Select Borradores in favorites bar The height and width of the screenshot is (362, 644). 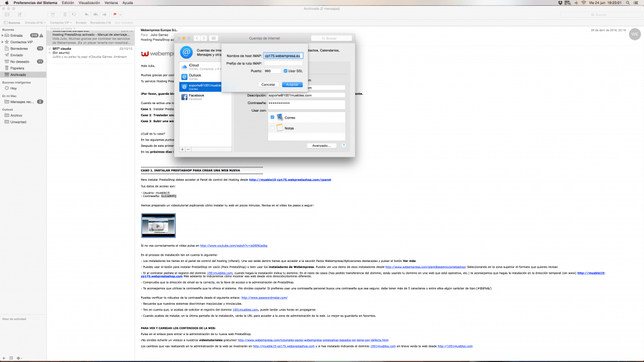[x=100, y=23]
